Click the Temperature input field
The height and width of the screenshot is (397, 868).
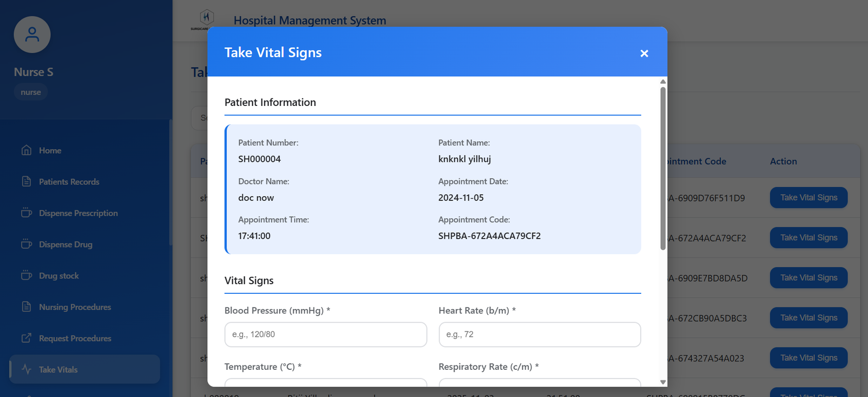click(x=325, y=383)
